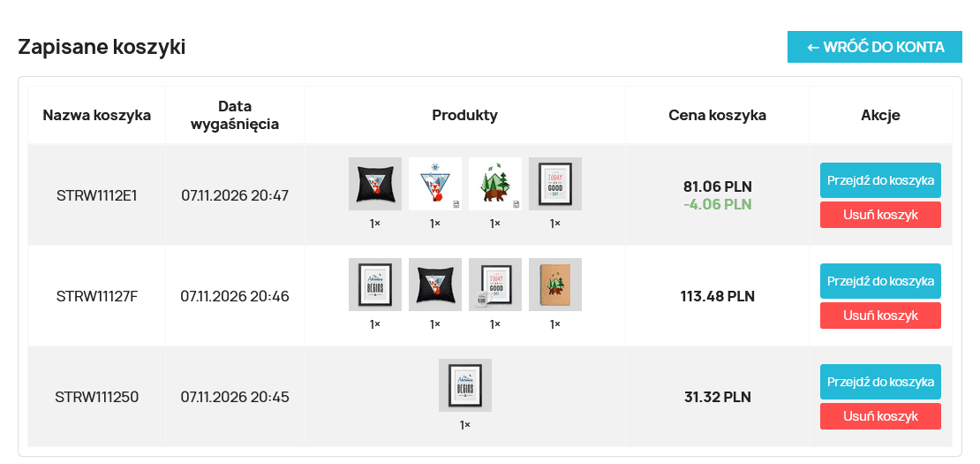The width and height of the screenshot is (980, 464).
Task: Select the poster-with-mug pack thumbnail
Action: coord(495,285)
